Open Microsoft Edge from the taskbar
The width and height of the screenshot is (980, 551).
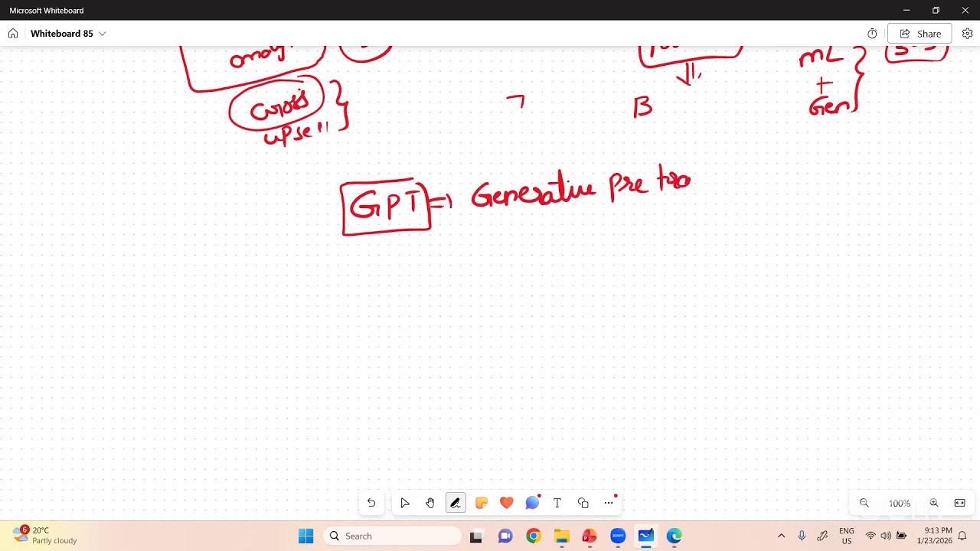click(x=674, y=536)
